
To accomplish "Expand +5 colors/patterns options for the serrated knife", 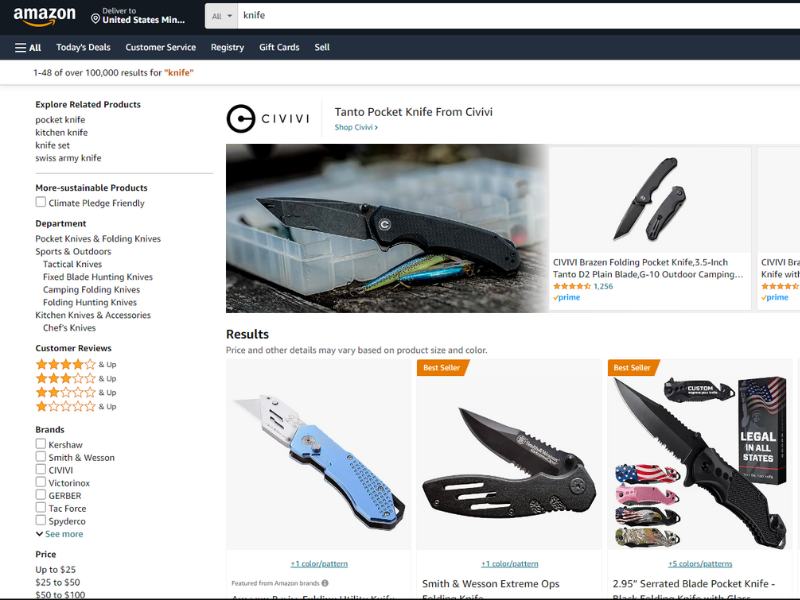I will [700, 564].
